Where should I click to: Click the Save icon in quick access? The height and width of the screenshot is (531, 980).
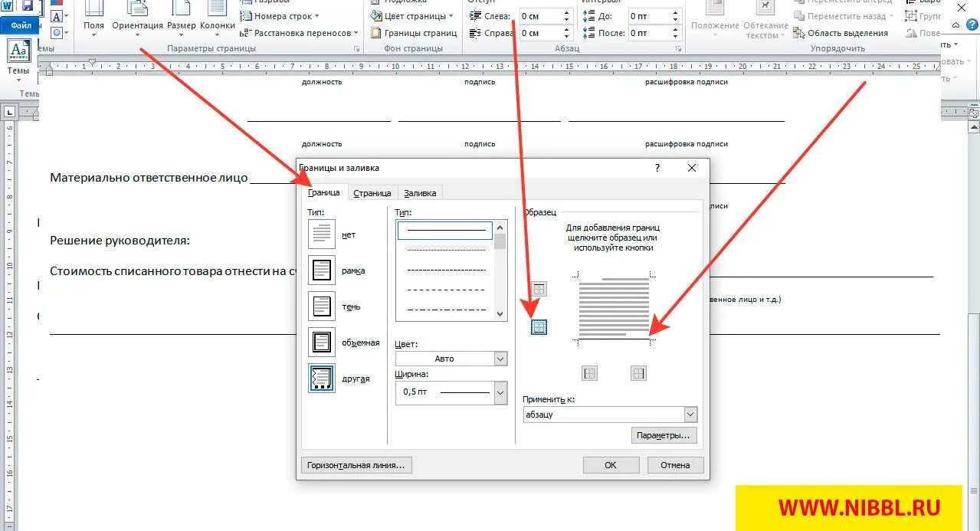(x=28, y=5)
